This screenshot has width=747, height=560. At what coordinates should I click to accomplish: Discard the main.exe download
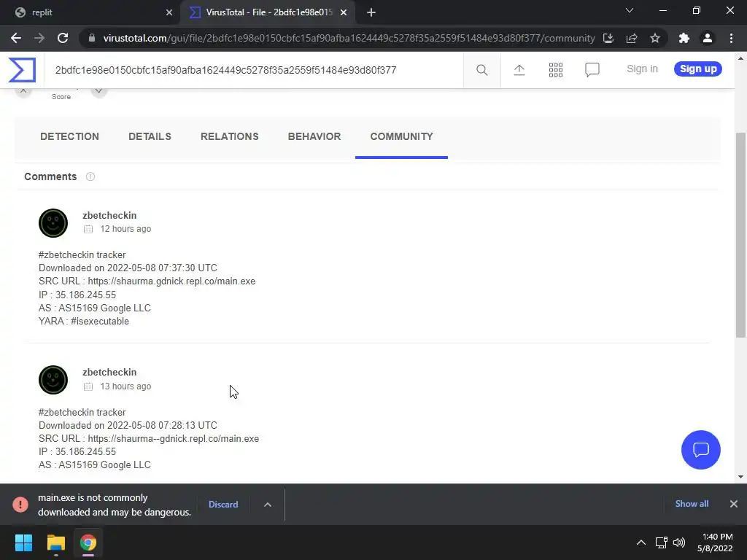click(223, 505)
